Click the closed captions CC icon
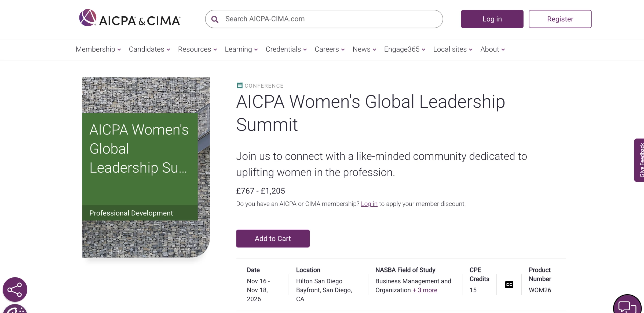Screen dimensions: 644x313 point(509,285)
